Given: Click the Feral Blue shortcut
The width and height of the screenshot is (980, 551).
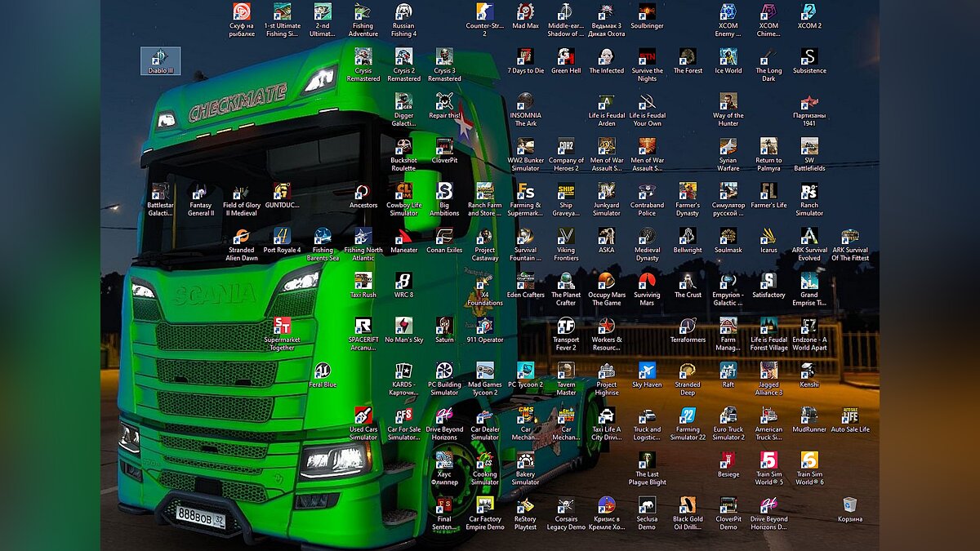Looking at the screenshot, I should point(323,375).
